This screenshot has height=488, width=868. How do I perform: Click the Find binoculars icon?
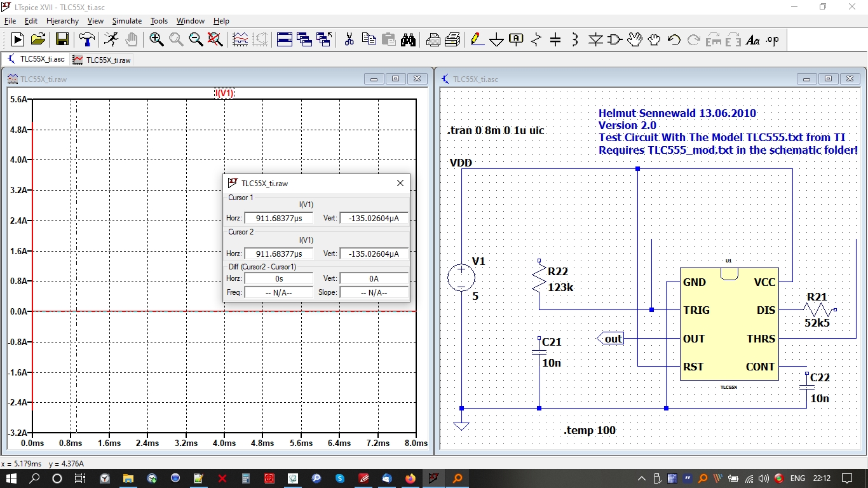pyautogui.click(x=408, y=39)
